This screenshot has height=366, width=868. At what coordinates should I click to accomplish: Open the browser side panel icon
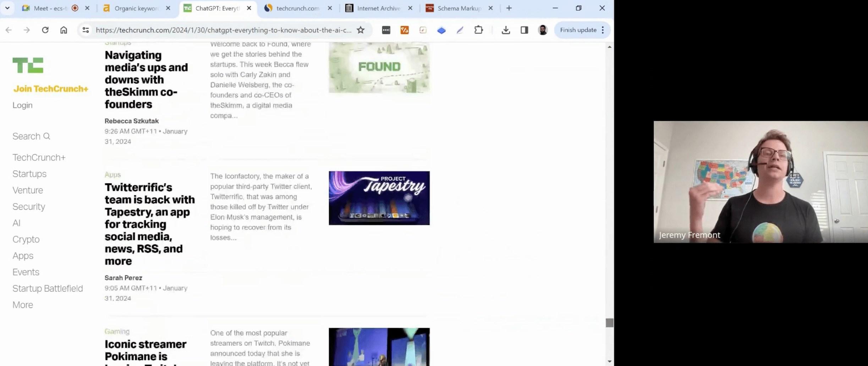[523, 30]
